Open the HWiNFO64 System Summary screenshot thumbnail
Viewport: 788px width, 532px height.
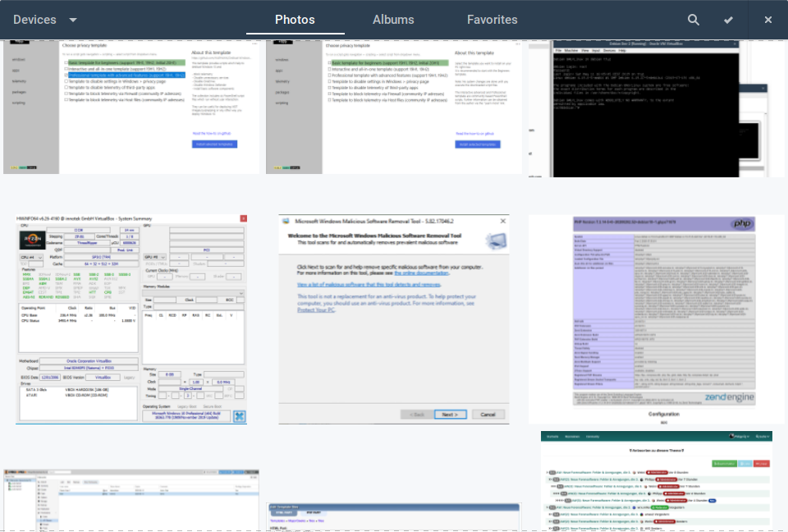point(131,319)
